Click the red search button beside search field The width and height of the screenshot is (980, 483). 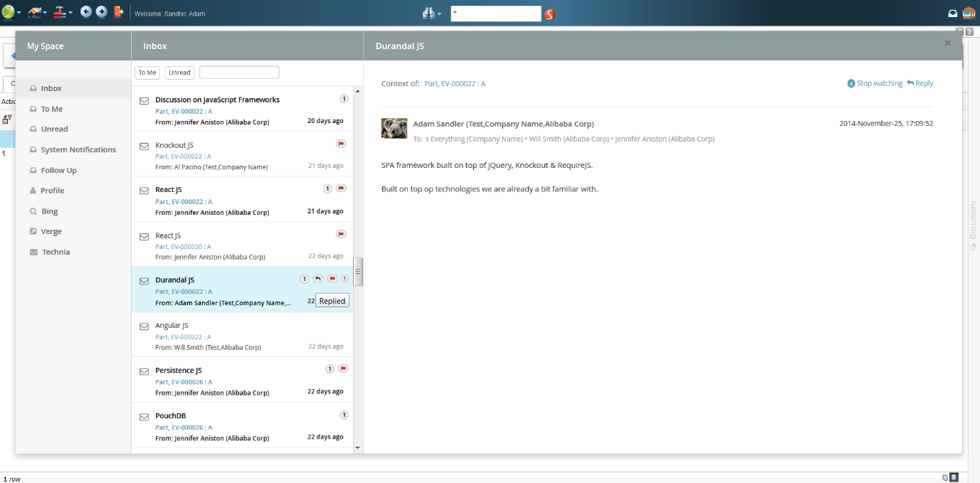point(549,14)
